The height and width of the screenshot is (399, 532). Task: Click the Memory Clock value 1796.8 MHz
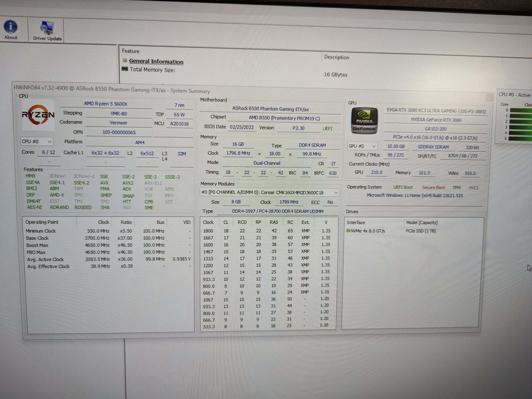point(238,153)
